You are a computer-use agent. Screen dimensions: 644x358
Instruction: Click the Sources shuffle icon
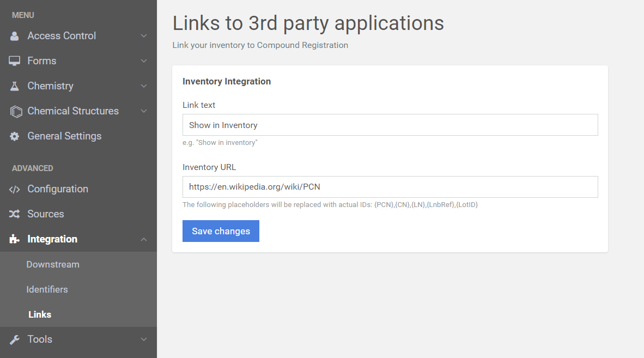(x=15, y=214)
